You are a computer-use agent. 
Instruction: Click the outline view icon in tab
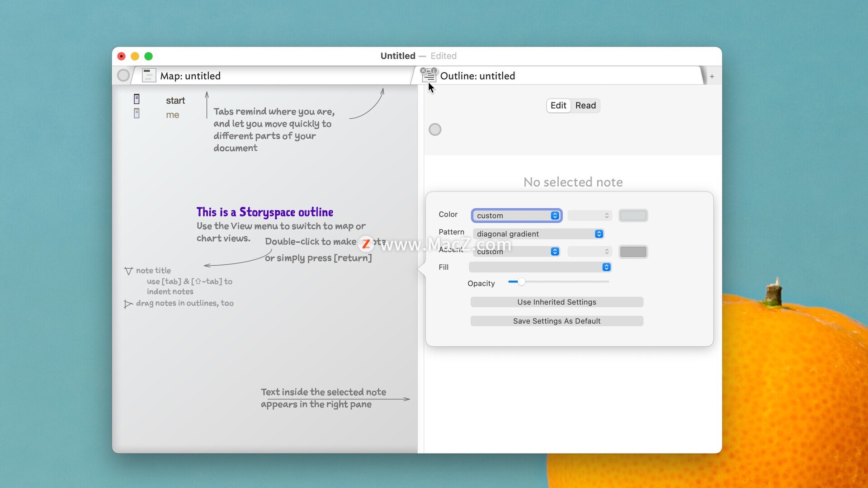coord(429,76)
